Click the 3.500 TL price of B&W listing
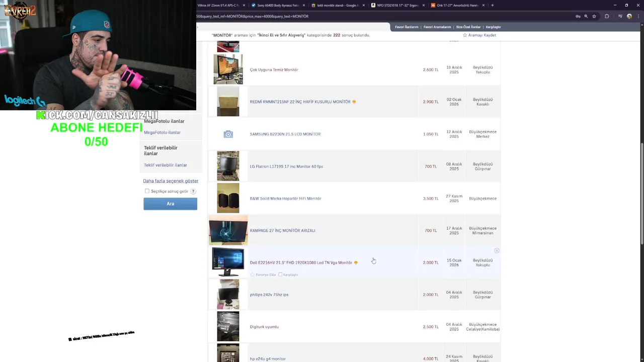Screen dimensions: 644x362 (x=431, y=199)
